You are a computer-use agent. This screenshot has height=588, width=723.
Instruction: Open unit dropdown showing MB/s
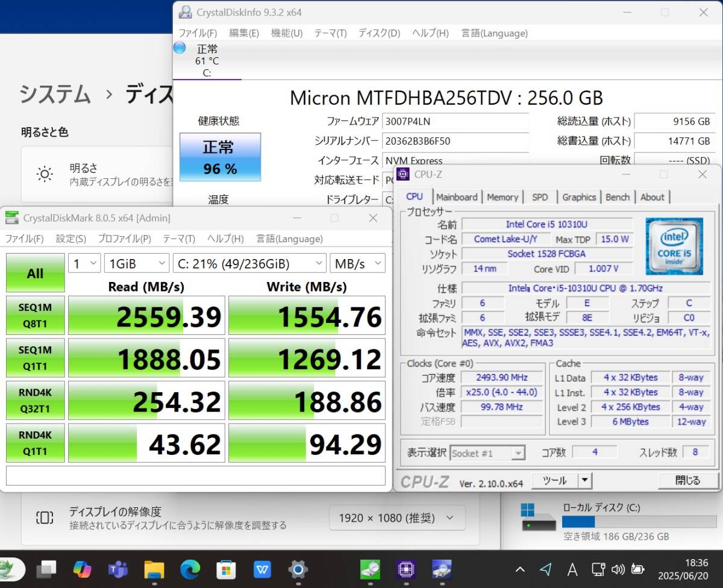357,263
